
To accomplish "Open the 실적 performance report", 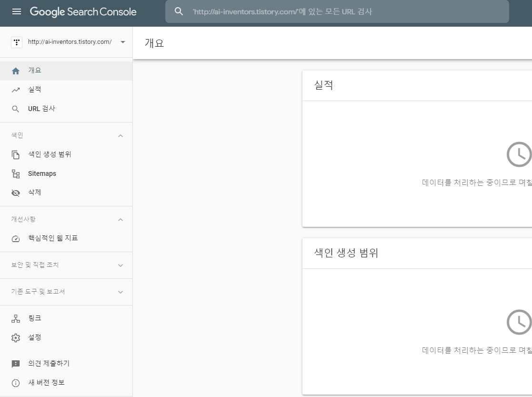I will [x=66, y=90].
